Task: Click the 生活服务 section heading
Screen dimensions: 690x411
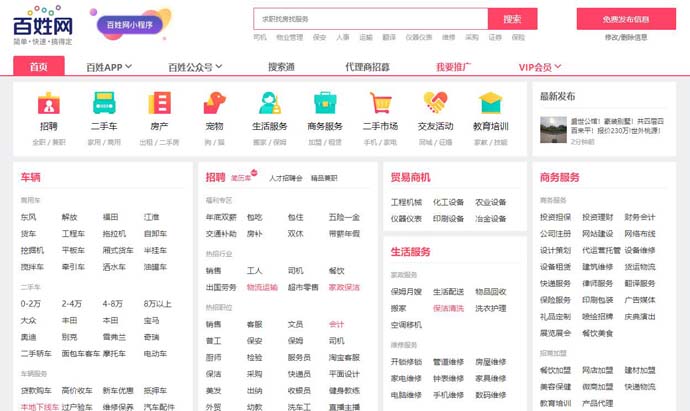Action: [411, 252]
